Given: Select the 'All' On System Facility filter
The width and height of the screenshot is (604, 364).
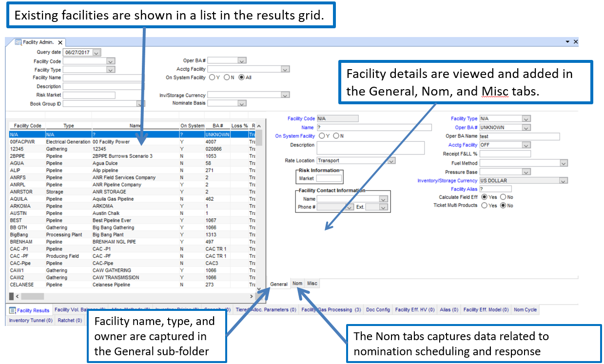Looking at the screenshot, I should tap(241, 77).
